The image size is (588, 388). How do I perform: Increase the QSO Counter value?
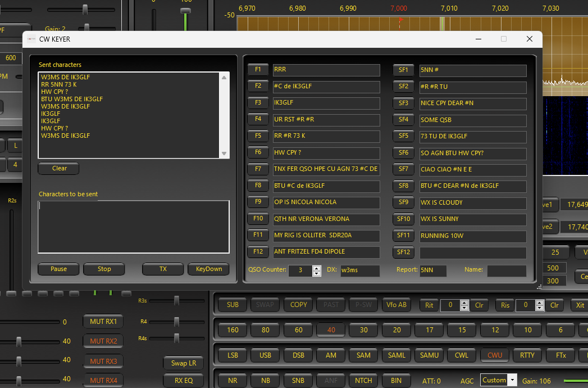[317, 268]
